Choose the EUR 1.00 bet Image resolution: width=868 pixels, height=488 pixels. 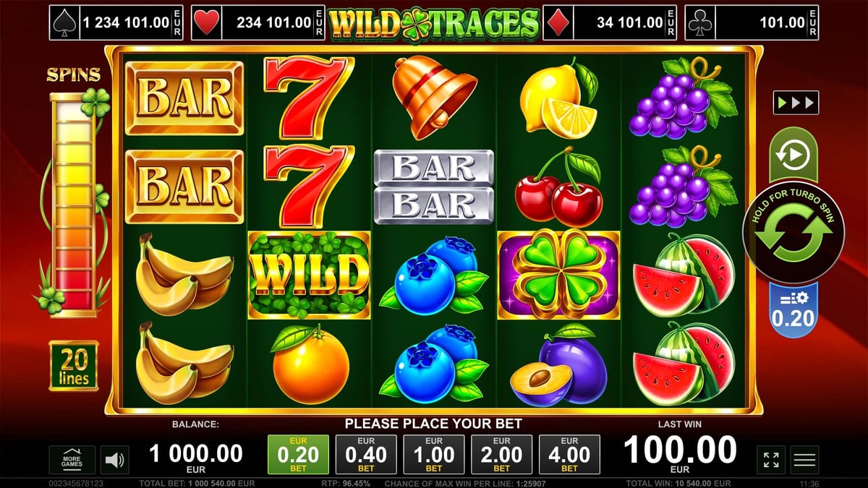434,455
